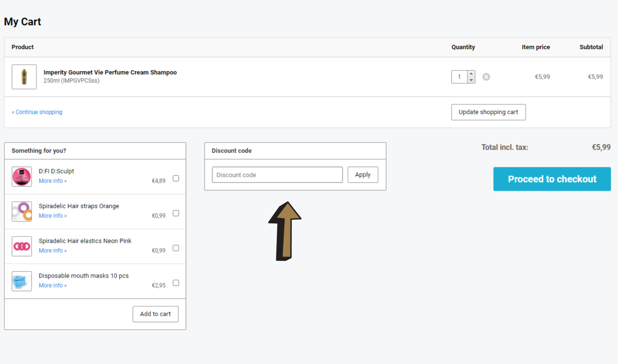This screenshot has height=364, width=618.
Task: Click the D:FI D:Sculpt product image
Action: [22, 177]
